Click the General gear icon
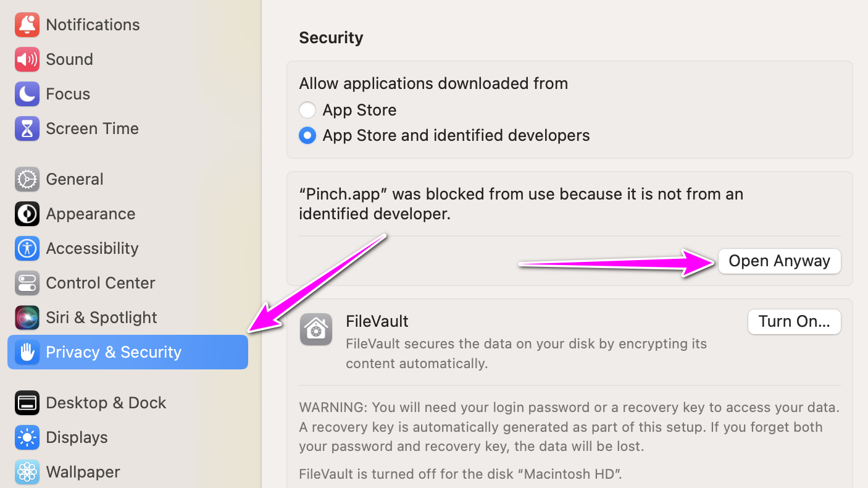The image size is (868, 488). click(x=27, y=179)
